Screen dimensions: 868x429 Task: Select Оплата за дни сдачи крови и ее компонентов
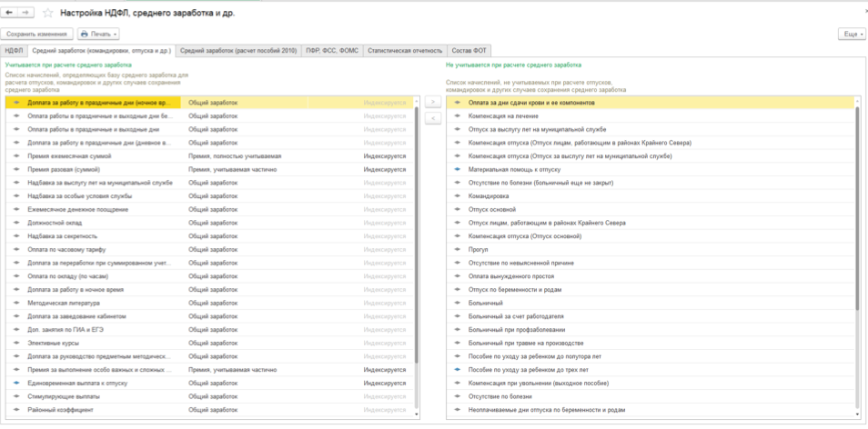click(x=651, y=103)
